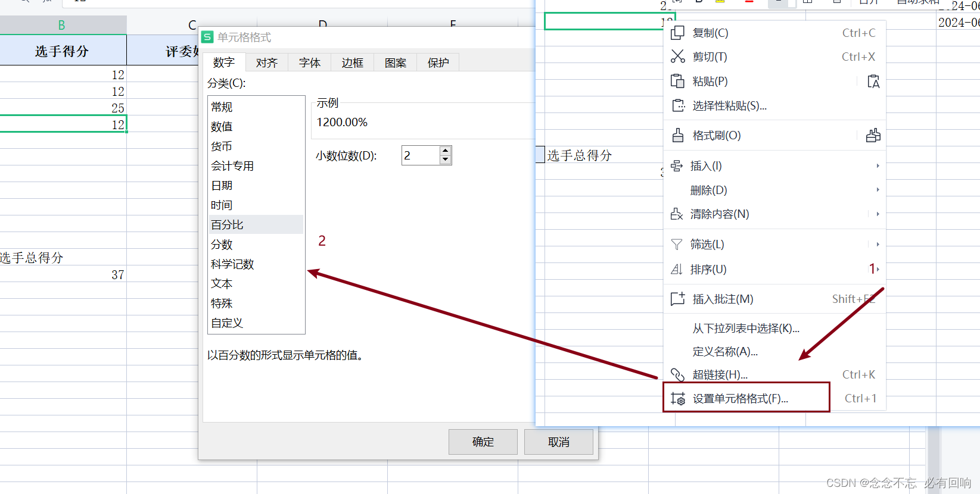
Task: Click the Insert icon in context menu
Action: coord(677,165)
